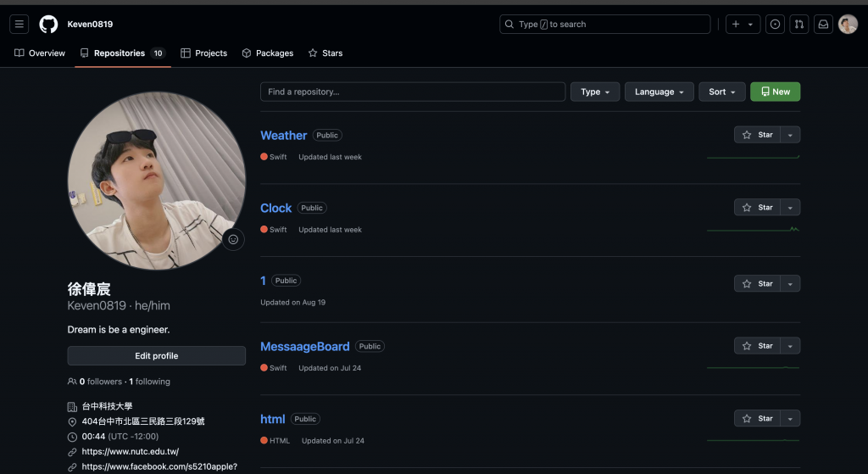Focus the Find a repository field
The width and height of the screenshot is (868, 474).
pyautogui.click(x=413, y=92)
